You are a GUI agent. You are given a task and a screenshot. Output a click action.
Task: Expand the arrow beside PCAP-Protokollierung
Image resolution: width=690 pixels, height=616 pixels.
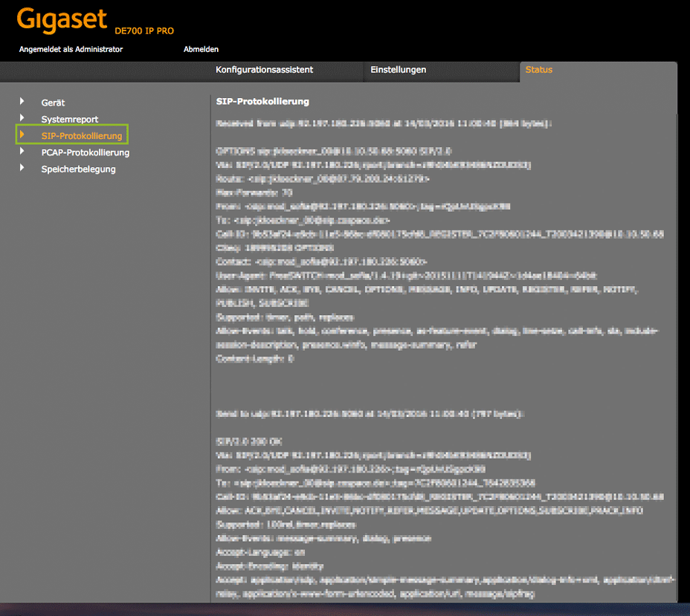[x=22, y=152]
